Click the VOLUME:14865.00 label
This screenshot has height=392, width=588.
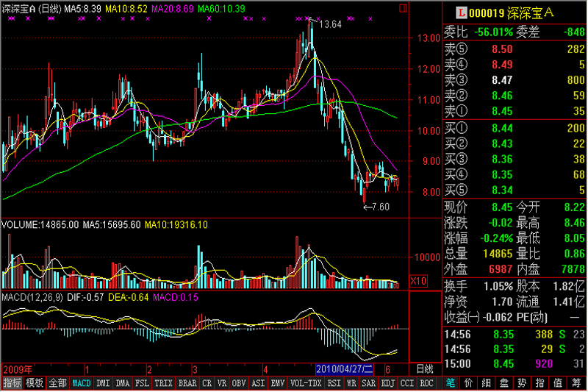coord(40,225)
